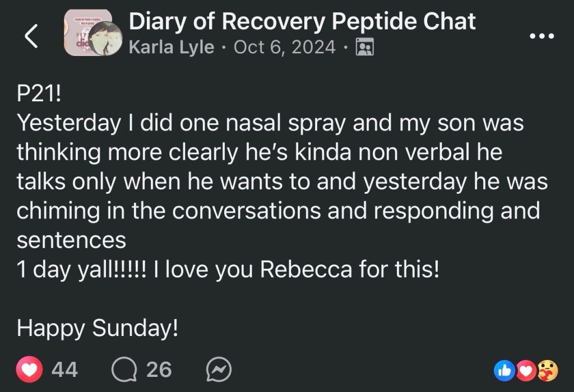Click the small overlapping profile picture
Viewport: 574px width, 392px height.
coord(105,39)
